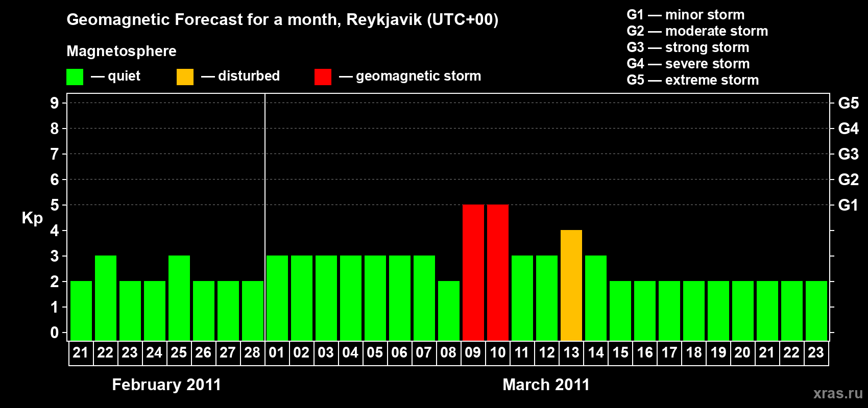868x408 pixels.
Task: Click the February 2011 month label
Action: [x=166, y=385]
